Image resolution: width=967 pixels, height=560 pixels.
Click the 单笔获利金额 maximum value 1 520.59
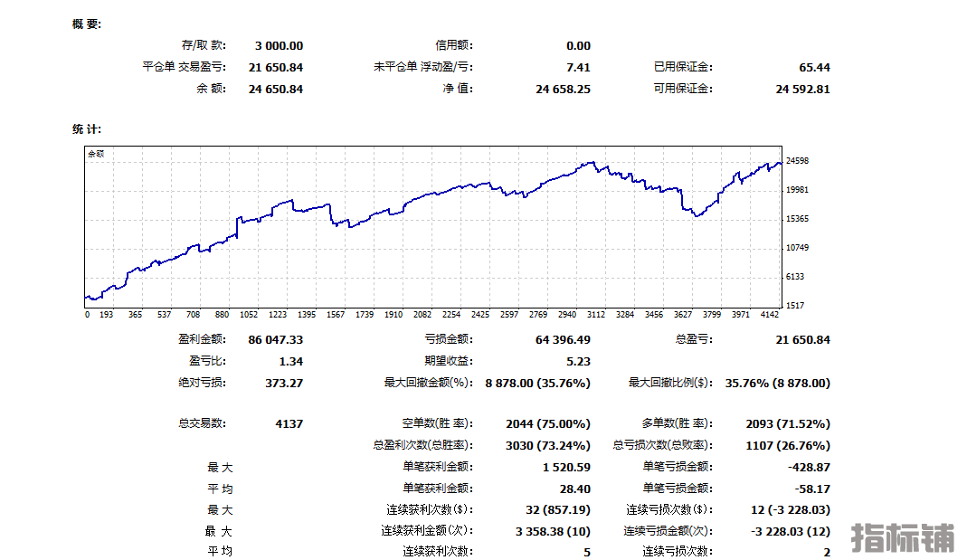point(566,467)
